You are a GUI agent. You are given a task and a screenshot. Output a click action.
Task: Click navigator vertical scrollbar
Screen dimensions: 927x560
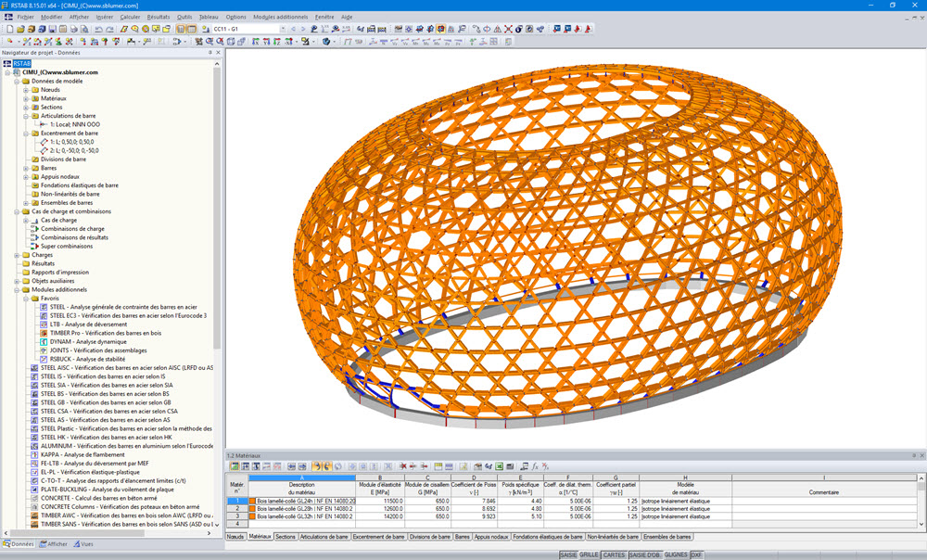(218, 207)
